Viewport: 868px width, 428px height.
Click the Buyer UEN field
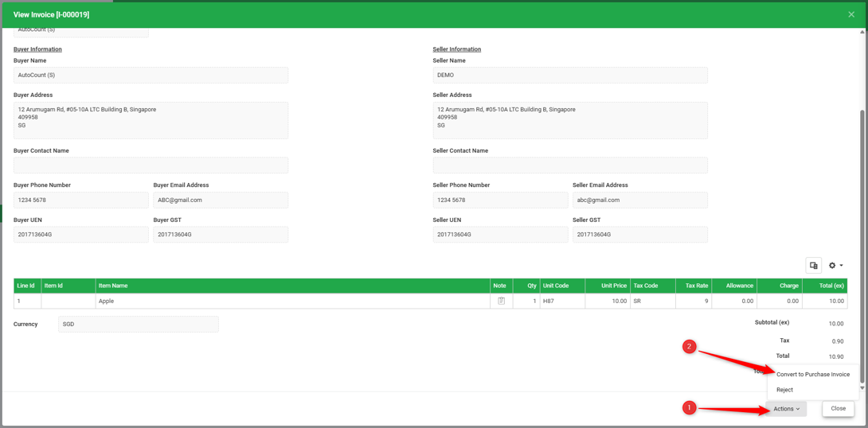coord(80,235)
